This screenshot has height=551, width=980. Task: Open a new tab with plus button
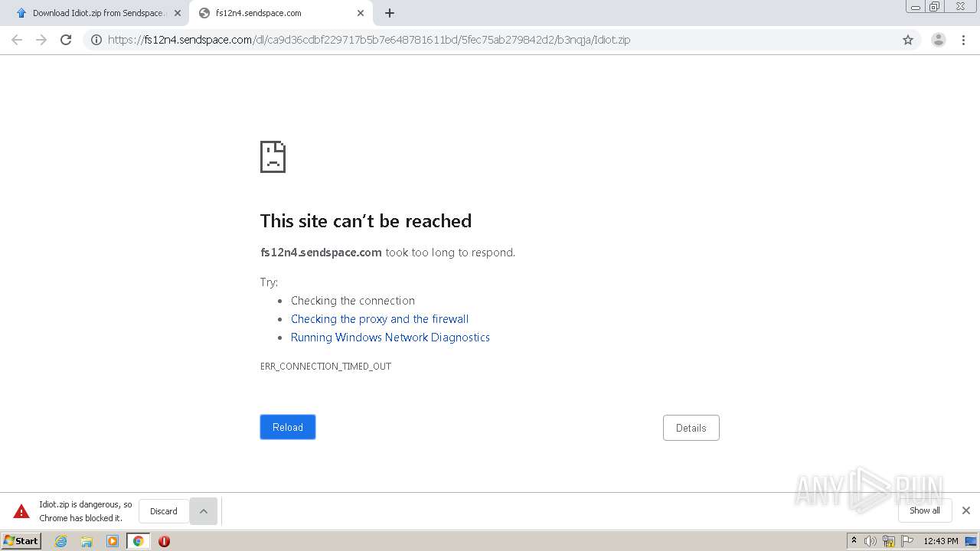point(389,13)
